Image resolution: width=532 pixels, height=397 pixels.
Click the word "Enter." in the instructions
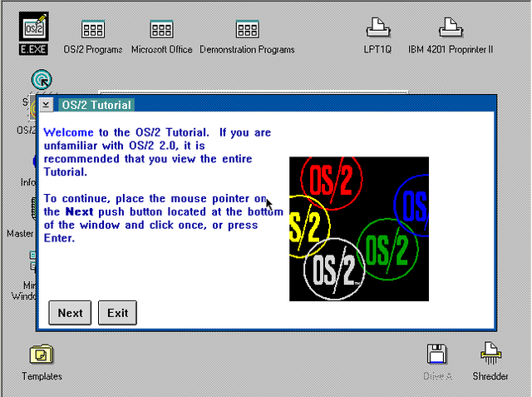[x=59, y=238]
